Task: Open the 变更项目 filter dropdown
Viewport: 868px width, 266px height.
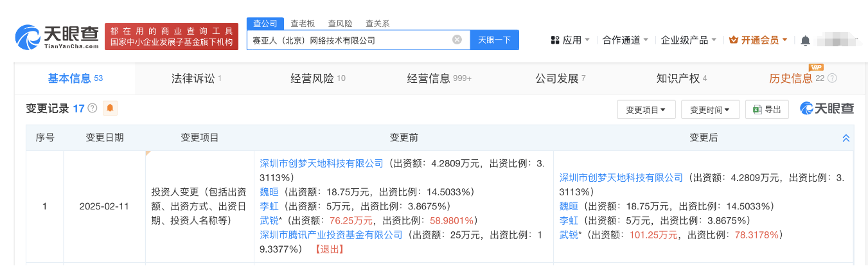Action: pos(646,110)
